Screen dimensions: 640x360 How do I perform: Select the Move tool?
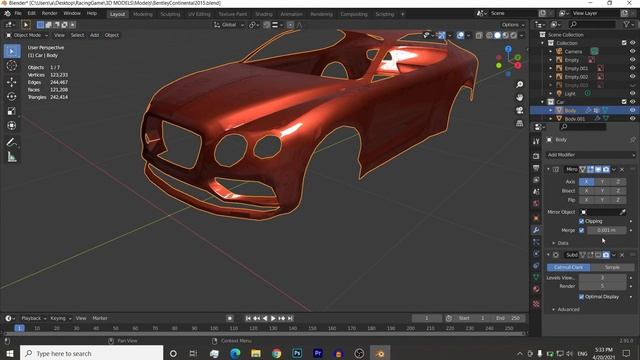[x=11, y=82]
